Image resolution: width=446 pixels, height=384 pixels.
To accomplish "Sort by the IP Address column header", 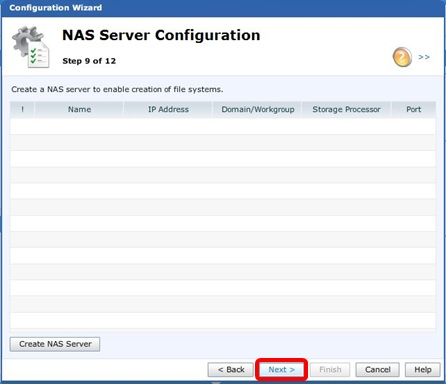I will tap(168, 109).
